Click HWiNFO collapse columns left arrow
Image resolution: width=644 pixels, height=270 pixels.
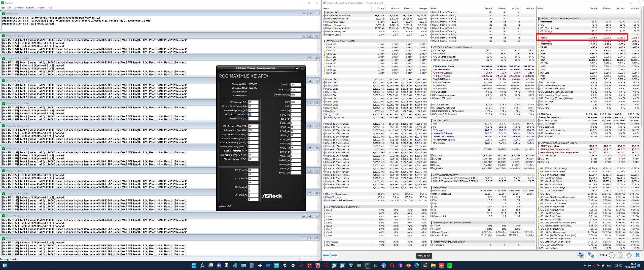click(326, 255)
